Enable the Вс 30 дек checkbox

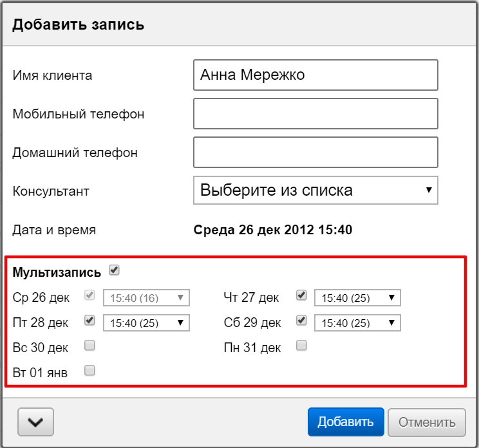click(x=90, y=346)
